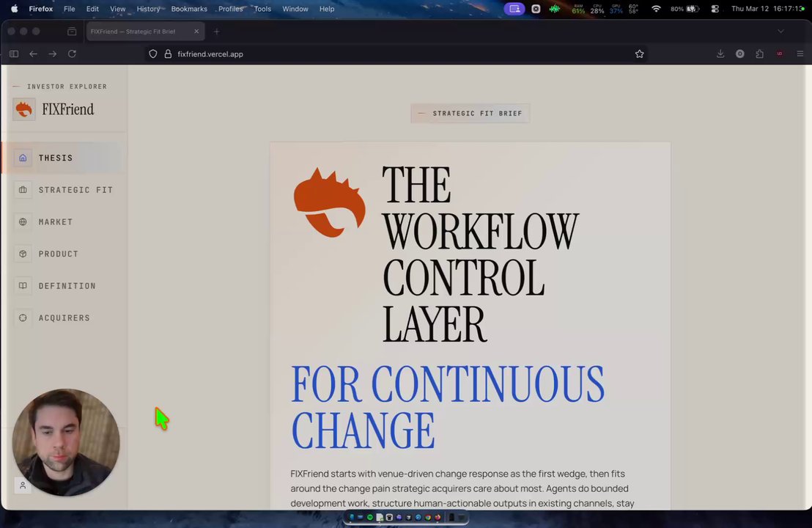
Task: Click the Strategic Fit Brief badge
Action: [470, 114]
